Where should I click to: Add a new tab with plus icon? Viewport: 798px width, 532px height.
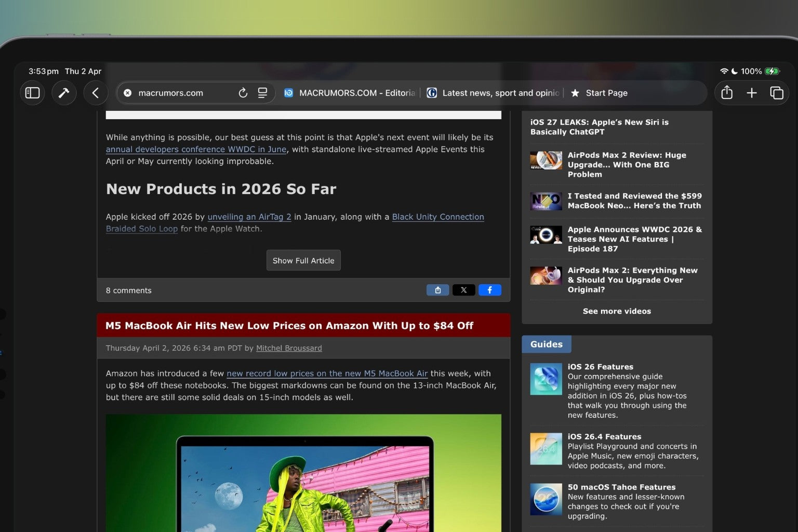coord(751,93)
